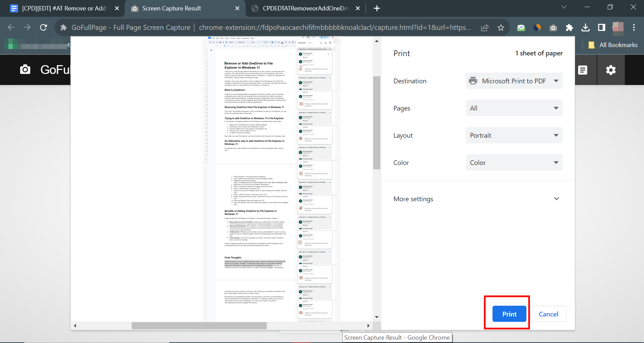Click the Print dialog heading
Viewport: 644px width, 343px height.
tap(401, 53)
